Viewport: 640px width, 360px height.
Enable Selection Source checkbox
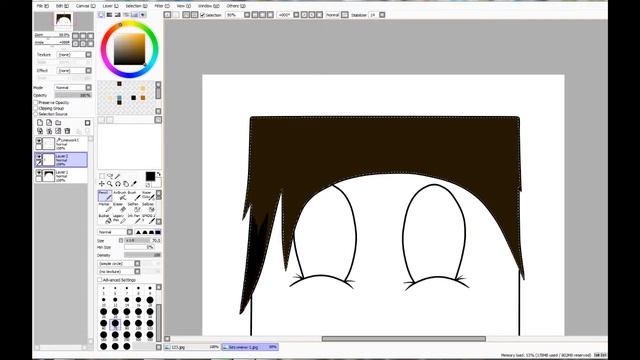[36, 114]
